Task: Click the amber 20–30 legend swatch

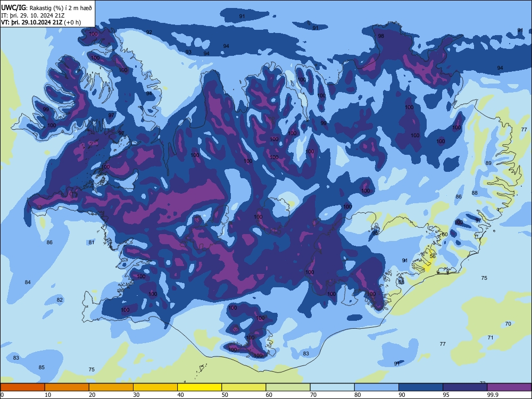Action: click(111, 387)
